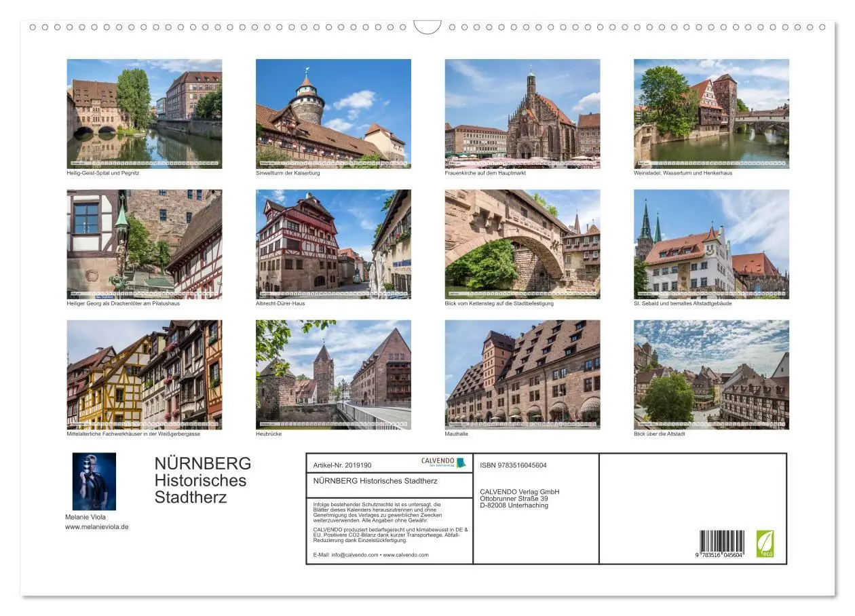Click 'Artikel-Nr. 2019190' text
The width and height of the screenshot is (855, 616).
point(343,465)
